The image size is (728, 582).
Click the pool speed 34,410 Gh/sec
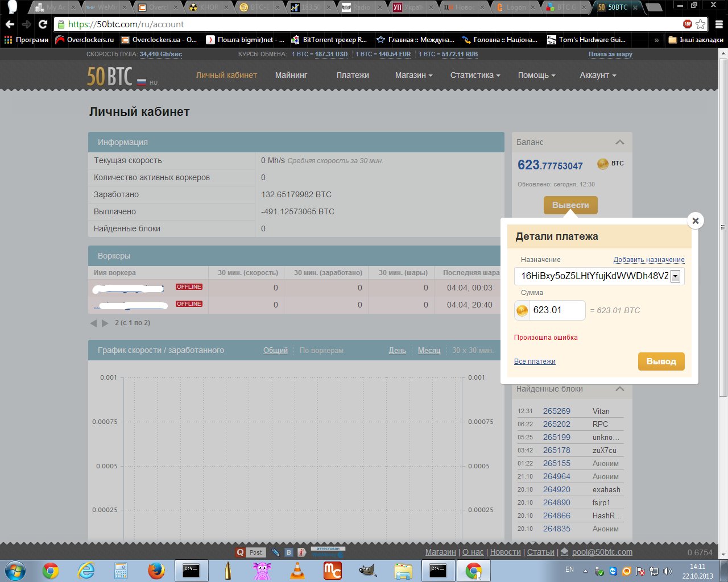[161, 55]
